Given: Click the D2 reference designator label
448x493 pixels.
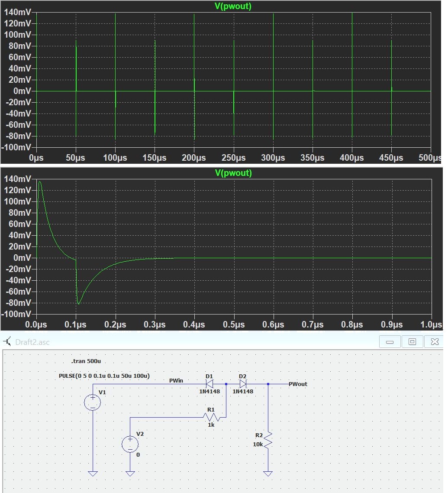Looking at the screenshot, I should 242,376.
